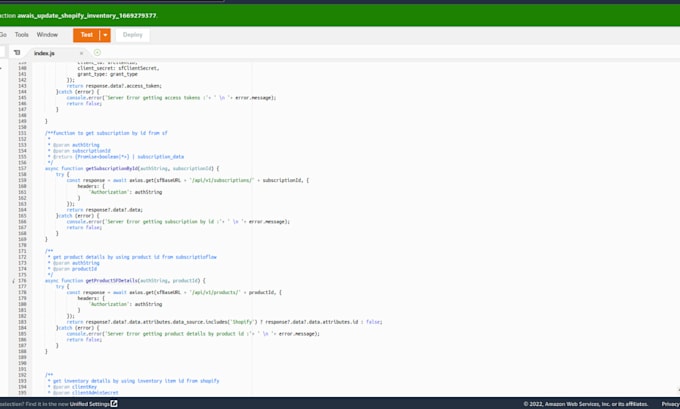Click line number 183 in the gutter
This screenshot has width=680, height=409.
(22, 322)
